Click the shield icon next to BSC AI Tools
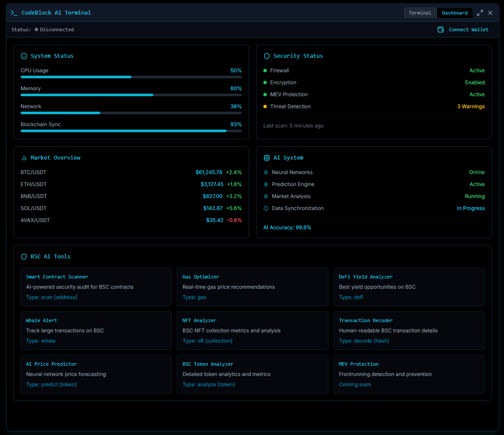The width and height of the screenshot is (504, 435). [24, 256]
